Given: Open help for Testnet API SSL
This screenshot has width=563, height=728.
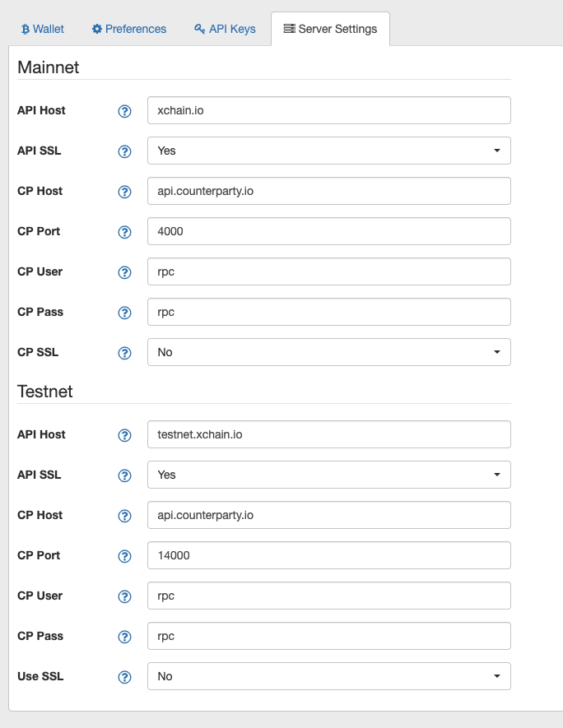Looking at the screenshot, I should click(x=124, y=475).
